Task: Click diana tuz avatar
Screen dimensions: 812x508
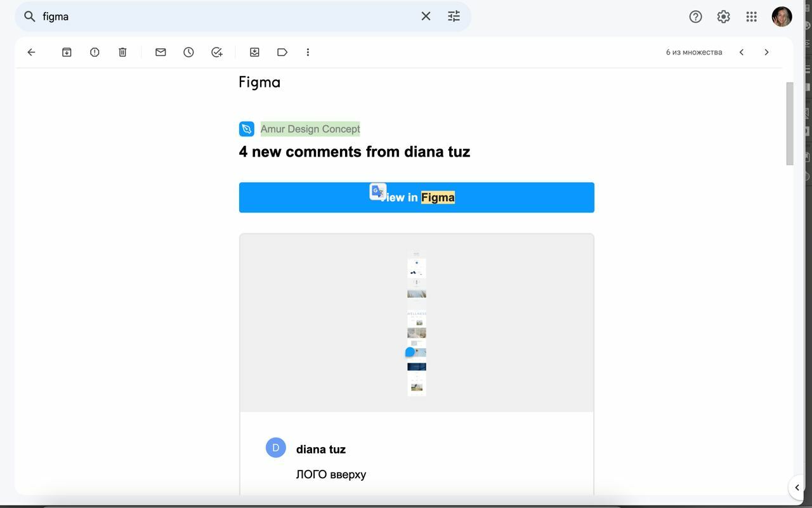Action: coord(275,447)
